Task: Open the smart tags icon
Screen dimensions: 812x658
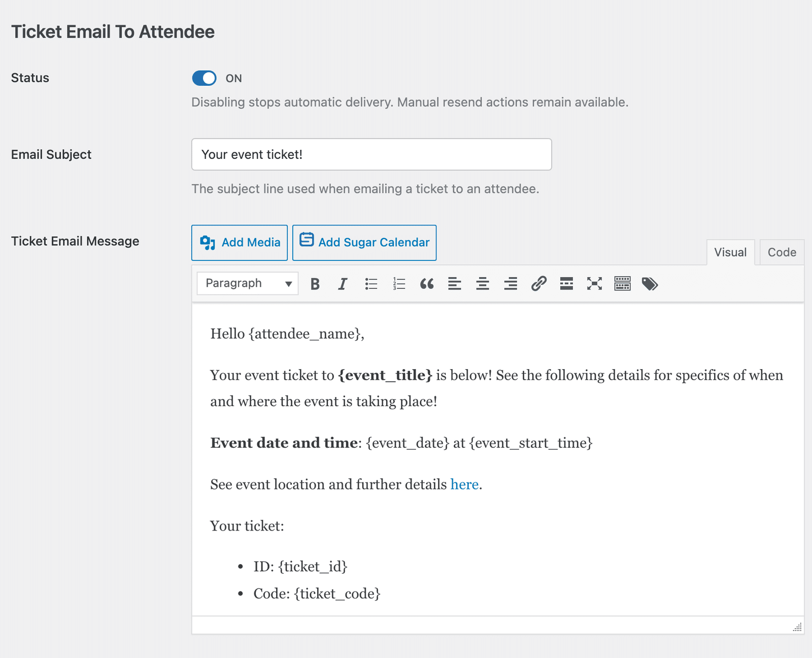Action: pos(650,284)
